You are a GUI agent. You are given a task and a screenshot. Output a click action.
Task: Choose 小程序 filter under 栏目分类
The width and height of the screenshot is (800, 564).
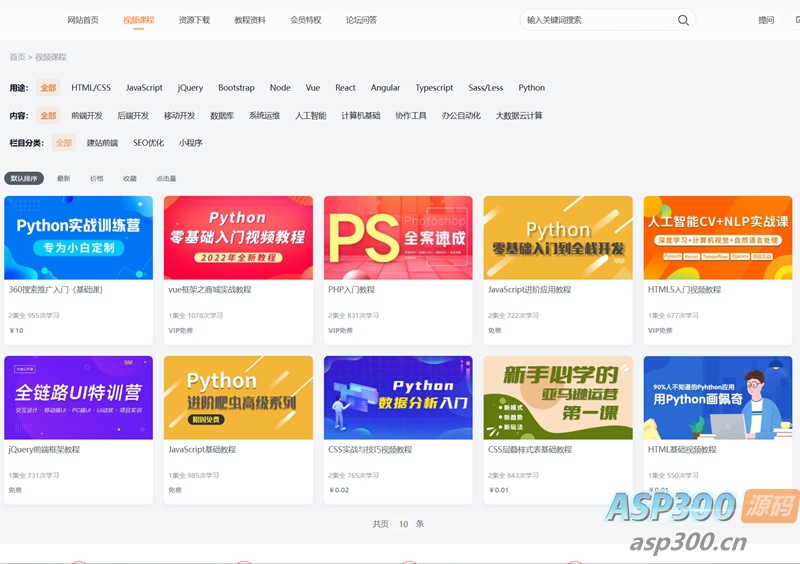190,143
